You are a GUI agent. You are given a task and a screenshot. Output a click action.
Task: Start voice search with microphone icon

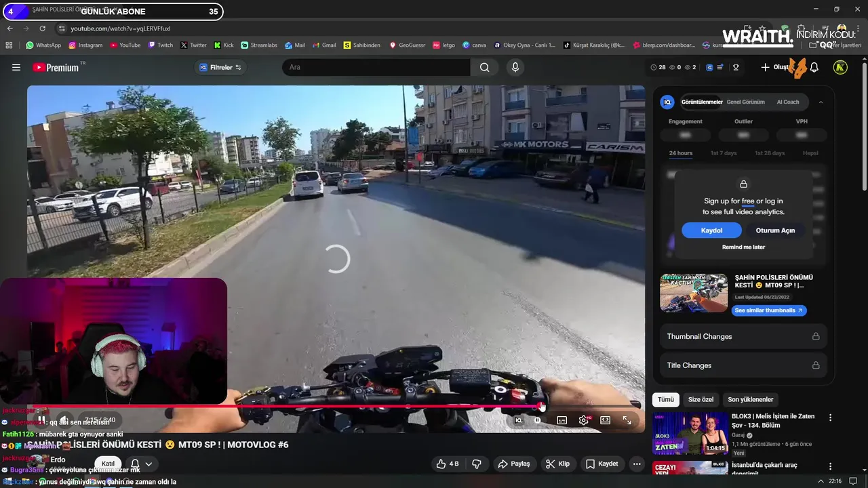515,67
